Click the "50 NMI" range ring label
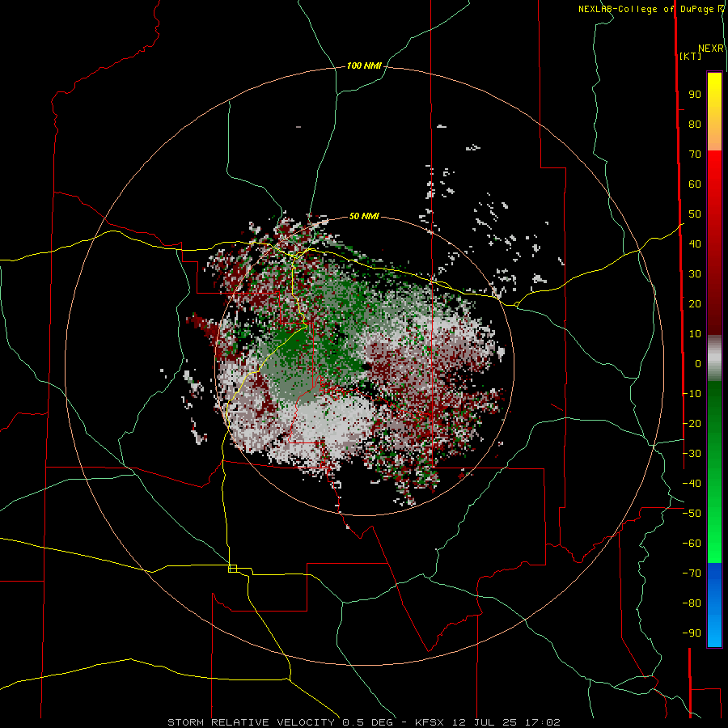 (x=364, y=216)
